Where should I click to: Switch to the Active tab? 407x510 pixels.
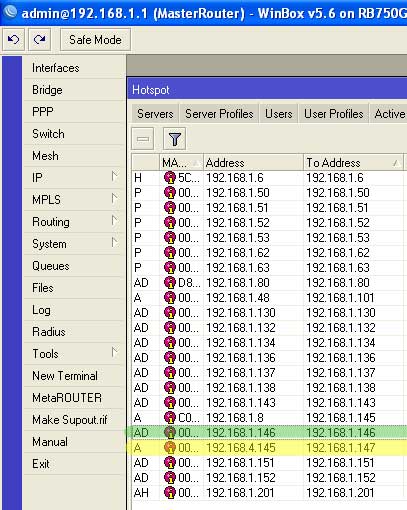(388, 114)
